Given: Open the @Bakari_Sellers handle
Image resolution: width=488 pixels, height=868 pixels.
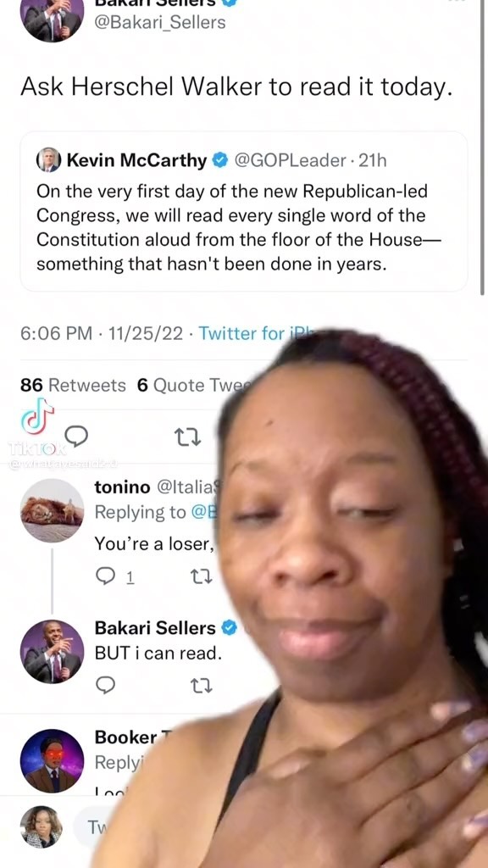Looking at the screenshot, I should click(x=160, y=23).
